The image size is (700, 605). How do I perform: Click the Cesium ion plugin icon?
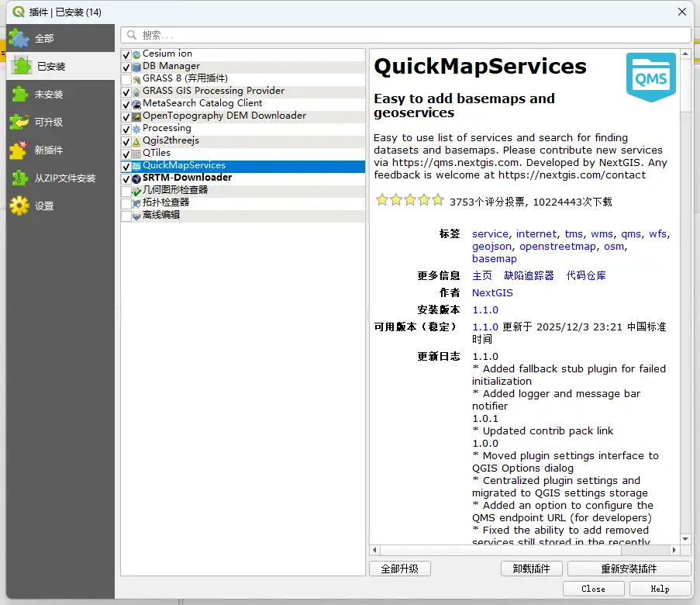[x=136, y=54]
